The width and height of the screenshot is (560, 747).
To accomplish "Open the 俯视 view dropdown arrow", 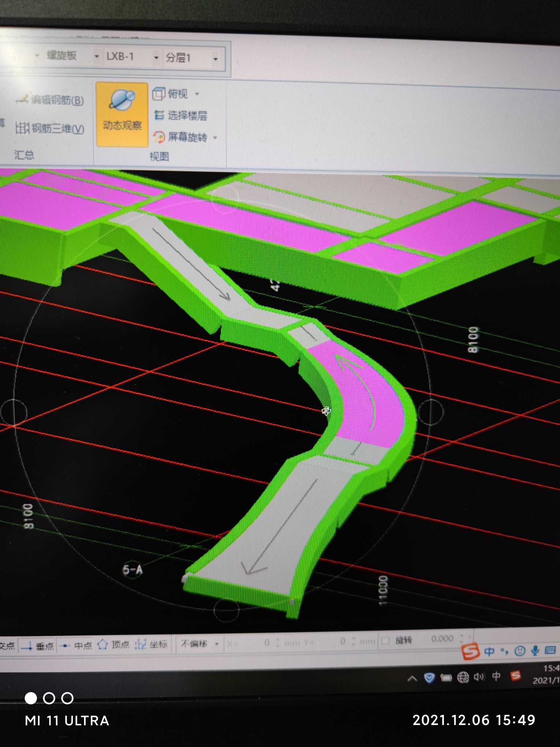I will coord(197,94).
